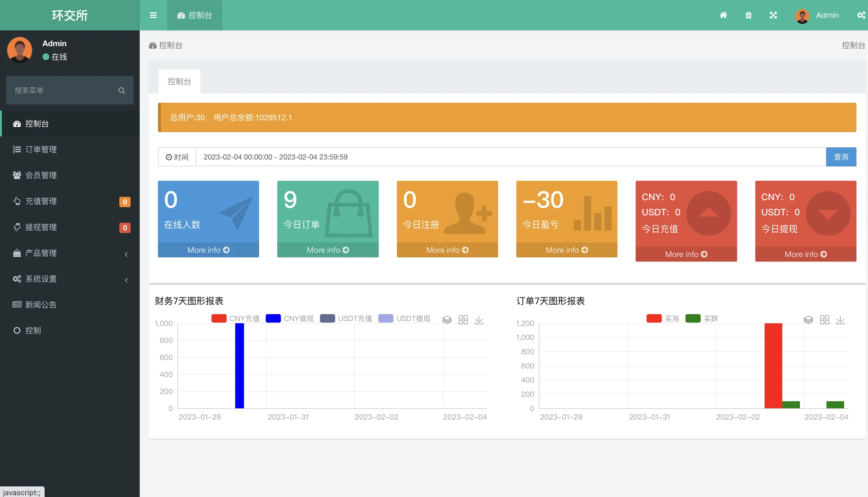Open 订单管理 in the sidebar
The width and height of the screenshot is (868, 497).
point(41,149)
